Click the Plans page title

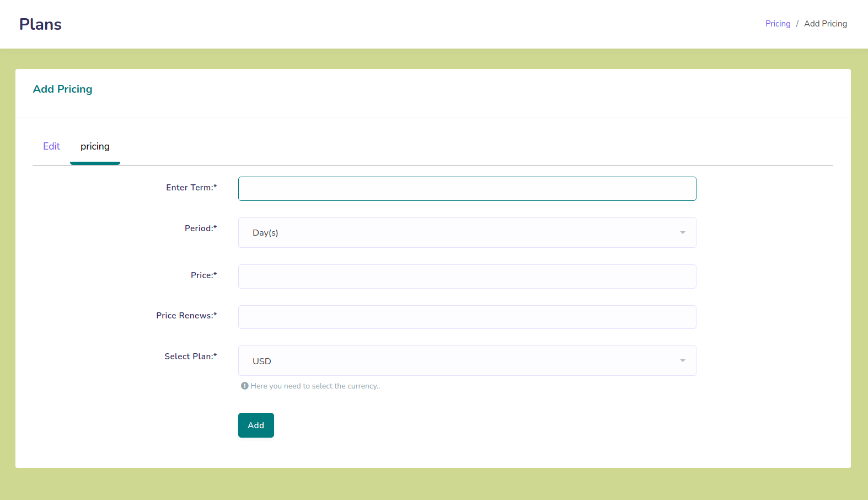40,24
